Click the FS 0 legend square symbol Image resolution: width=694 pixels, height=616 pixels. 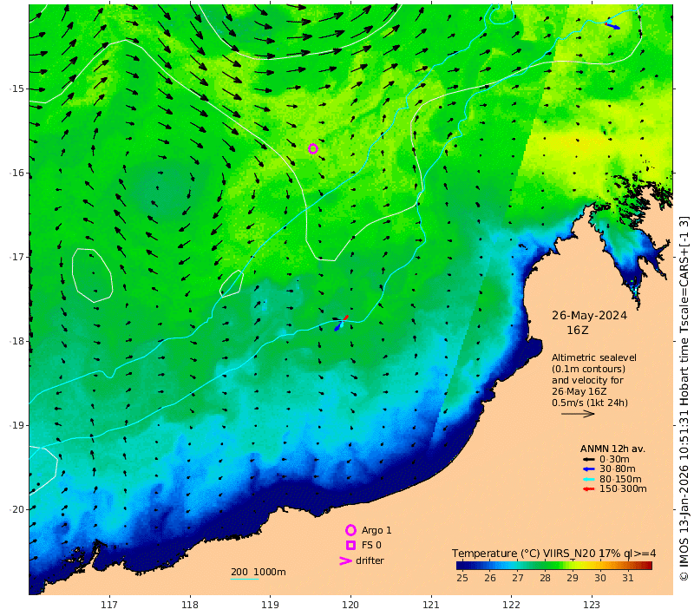[x=350, y=545]
